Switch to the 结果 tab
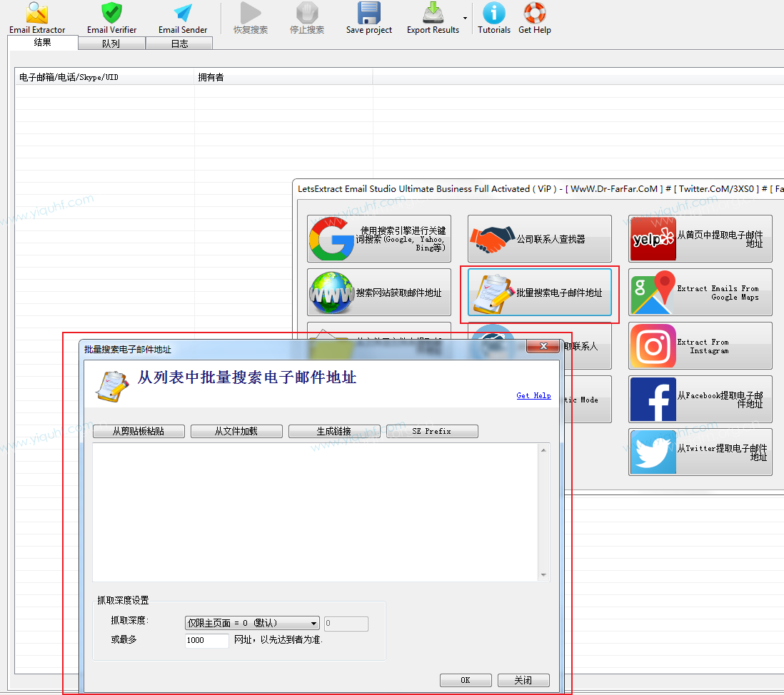 tap(43, 43)
